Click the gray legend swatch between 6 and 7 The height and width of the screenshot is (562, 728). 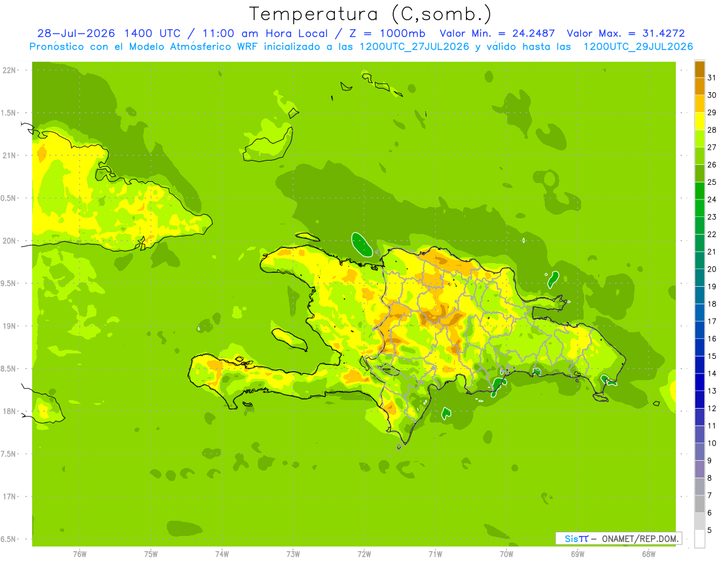pos(699,504)
